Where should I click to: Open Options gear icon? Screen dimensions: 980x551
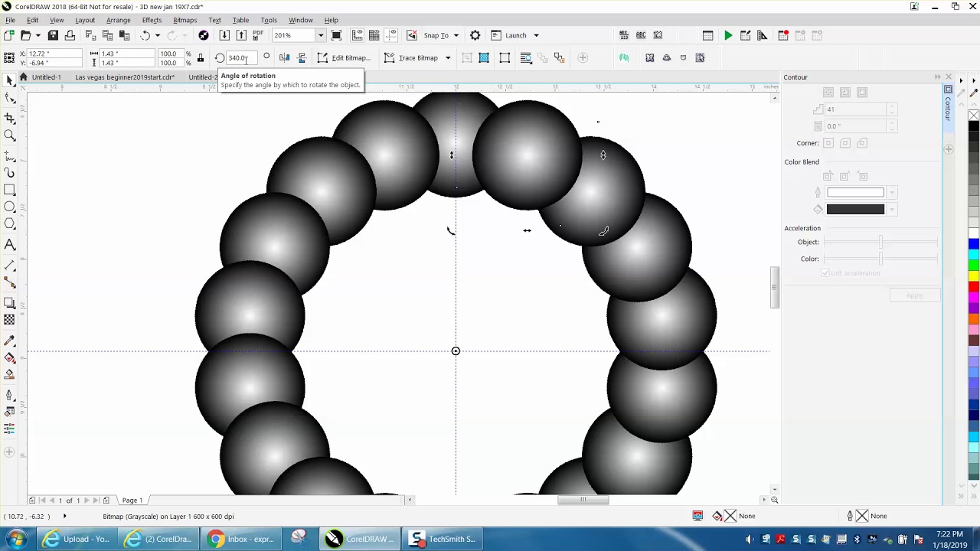(x=475, y=35)
